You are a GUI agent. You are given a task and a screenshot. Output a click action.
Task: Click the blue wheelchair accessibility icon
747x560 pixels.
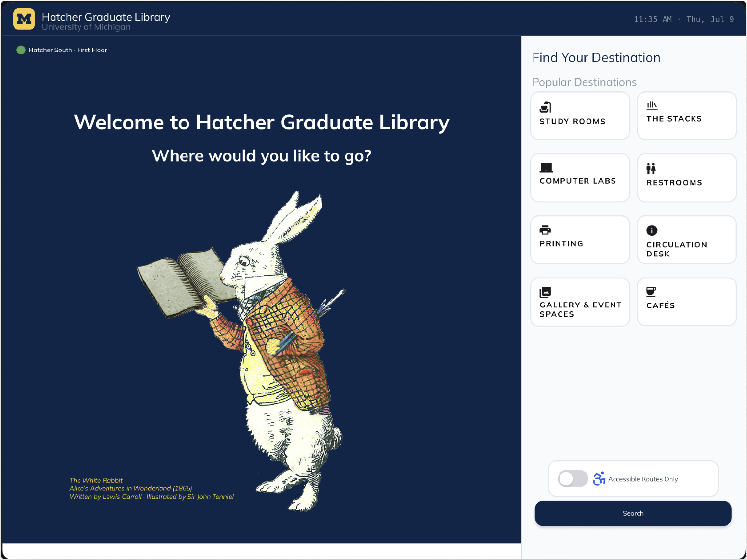click(599, 479)
